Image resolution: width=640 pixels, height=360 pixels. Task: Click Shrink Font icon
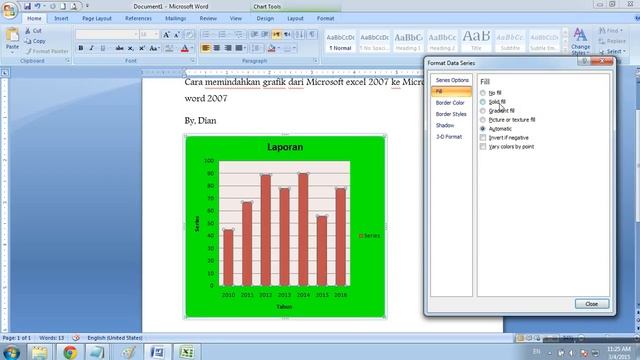click(176, 35)
